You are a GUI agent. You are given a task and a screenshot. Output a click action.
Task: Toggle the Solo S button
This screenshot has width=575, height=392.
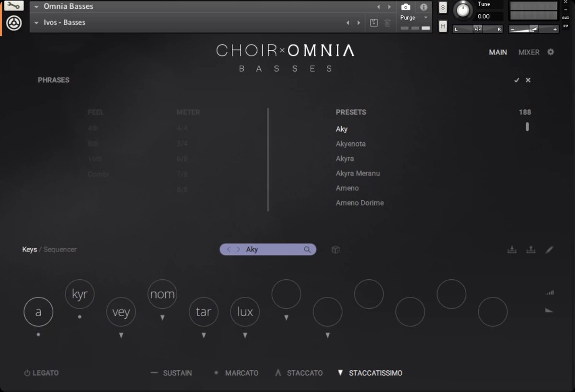coord(443,7)
